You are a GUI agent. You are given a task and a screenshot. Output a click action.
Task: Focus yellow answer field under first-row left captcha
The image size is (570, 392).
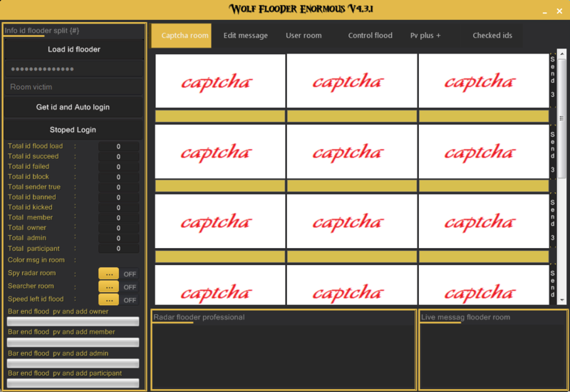(x=220, y=116)
